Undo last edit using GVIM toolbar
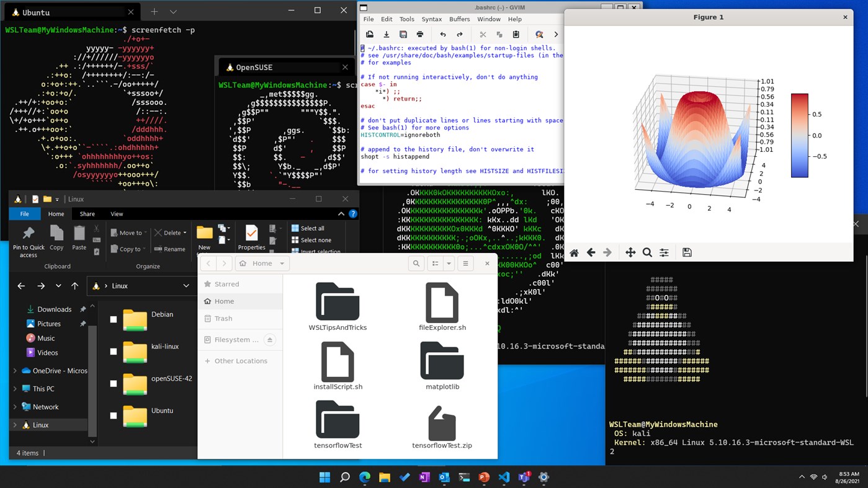Image resolution: width=868 pixels, height=488 pixels. (442, 34)
